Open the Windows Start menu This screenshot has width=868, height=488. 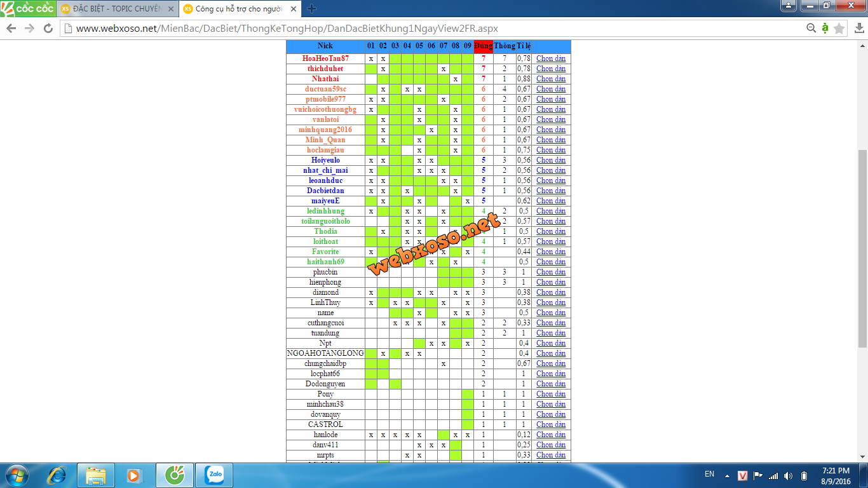[17, 475]
